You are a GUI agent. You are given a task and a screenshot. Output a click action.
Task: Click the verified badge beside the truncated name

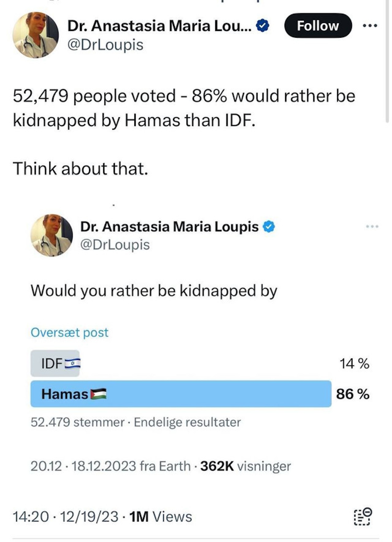(262, 26)
